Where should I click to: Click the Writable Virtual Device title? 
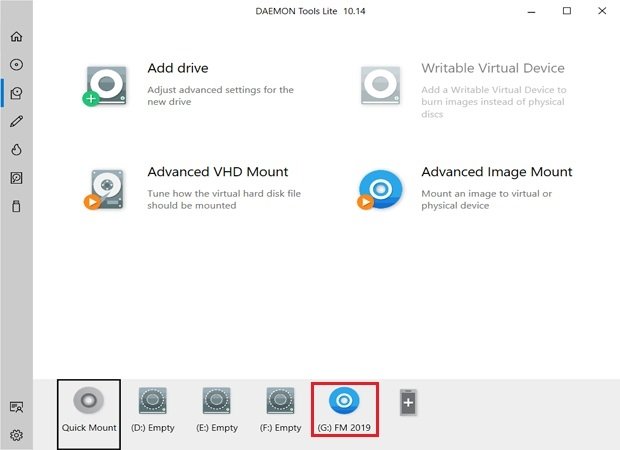pyautogui.click(x=493, y=68)
